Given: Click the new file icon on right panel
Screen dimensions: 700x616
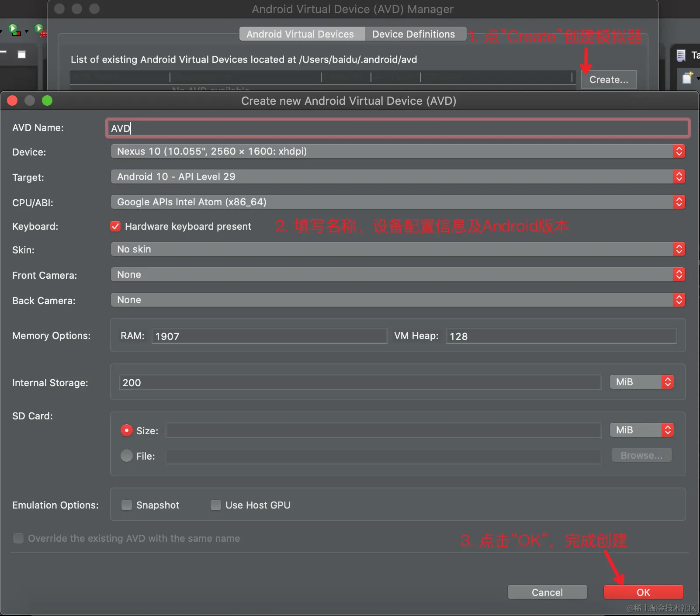Looking at the screenshot, I should click(x=687, y=77).
